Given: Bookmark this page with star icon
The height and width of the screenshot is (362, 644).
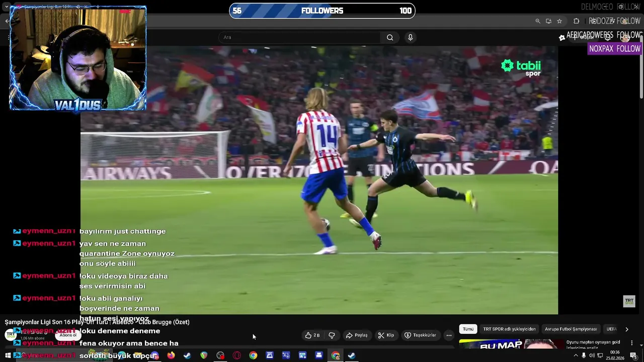Looking at the screenshot, I should (559, 21).
